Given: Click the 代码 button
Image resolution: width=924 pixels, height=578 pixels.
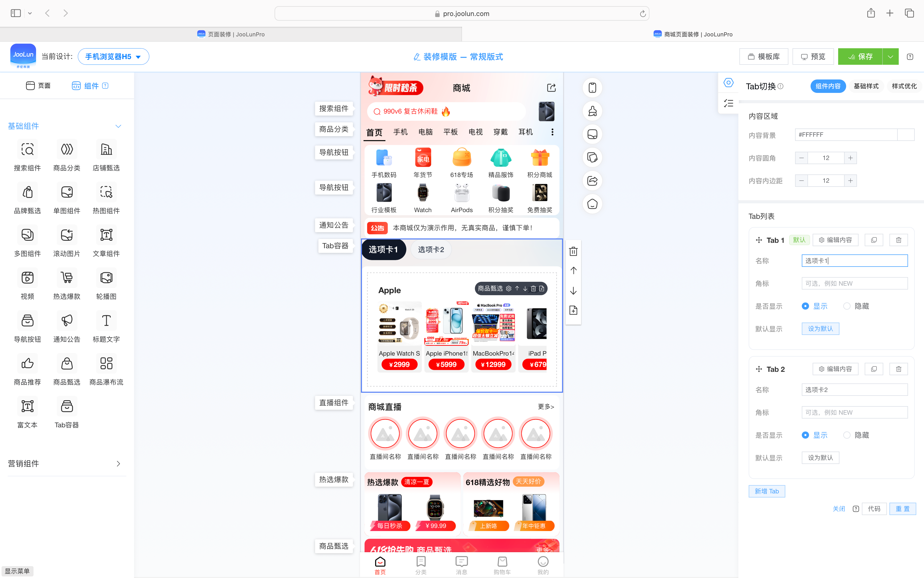Looking at the screenshot, I should point(874,509).
